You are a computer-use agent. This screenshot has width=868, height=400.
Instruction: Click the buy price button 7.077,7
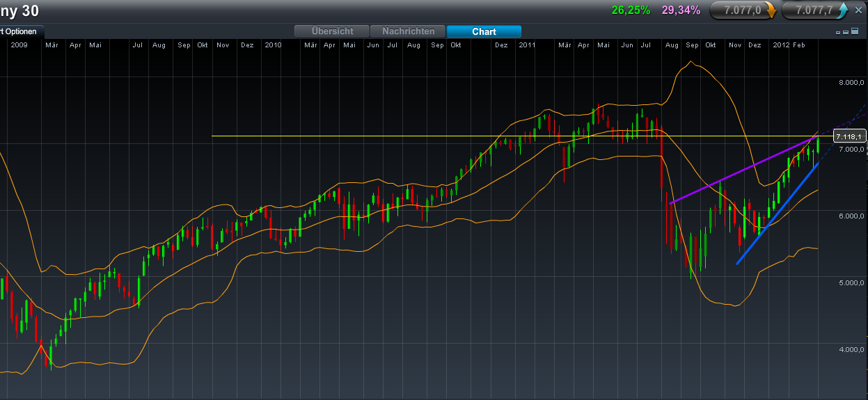816,10
